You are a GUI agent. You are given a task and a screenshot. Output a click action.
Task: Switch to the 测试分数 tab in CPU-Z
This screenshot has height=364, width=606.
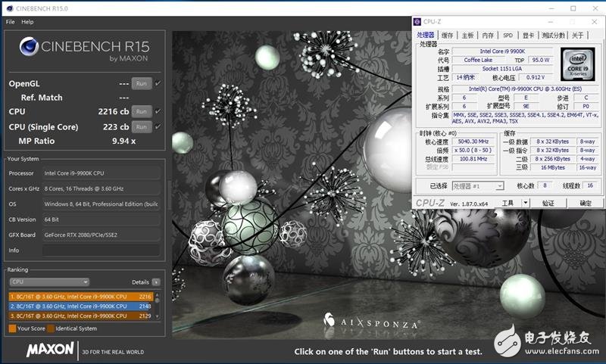point(553,35)
